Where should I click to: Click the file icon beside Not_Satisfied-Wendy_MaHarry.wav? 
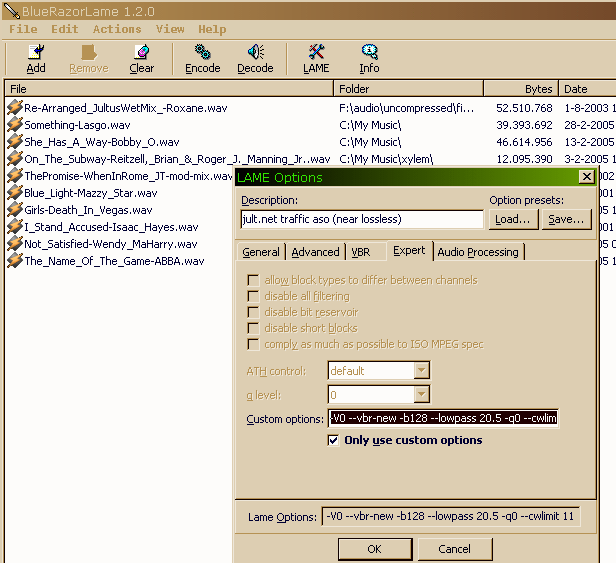(x=15, y=244)
